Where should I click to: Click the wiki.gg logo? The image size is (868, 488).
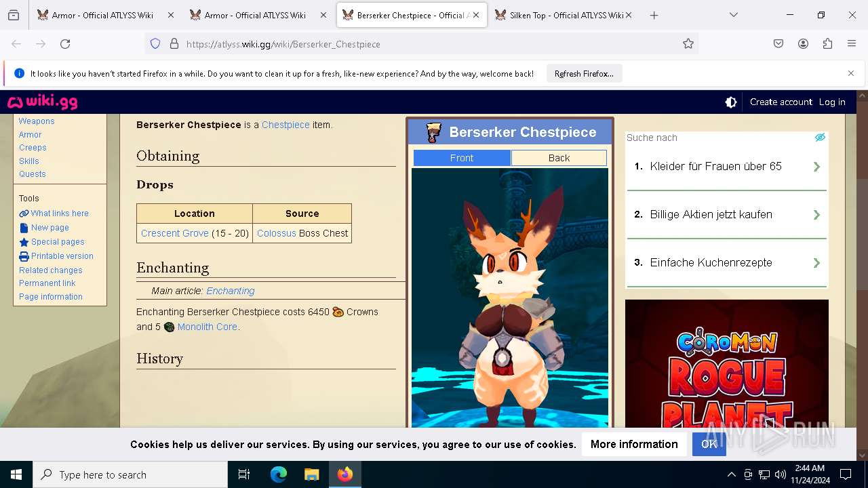[42, 102]
